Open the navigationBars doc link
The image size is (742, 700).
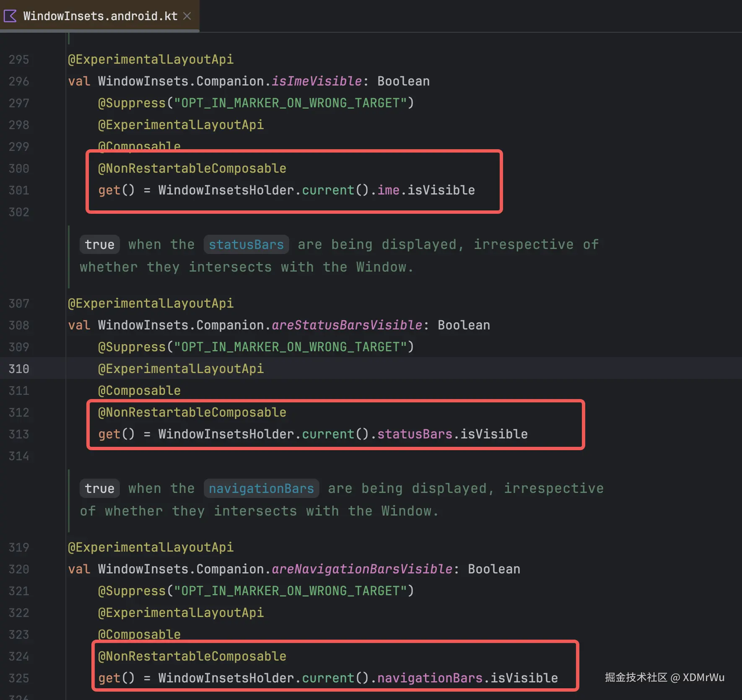[261, 488]
